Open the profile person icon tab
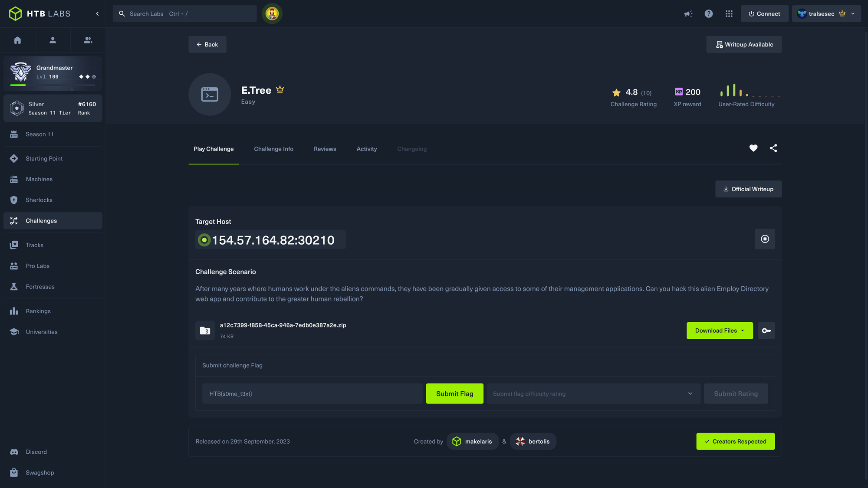The width and height of the screenshot is (868, 488). pos(53,40)
